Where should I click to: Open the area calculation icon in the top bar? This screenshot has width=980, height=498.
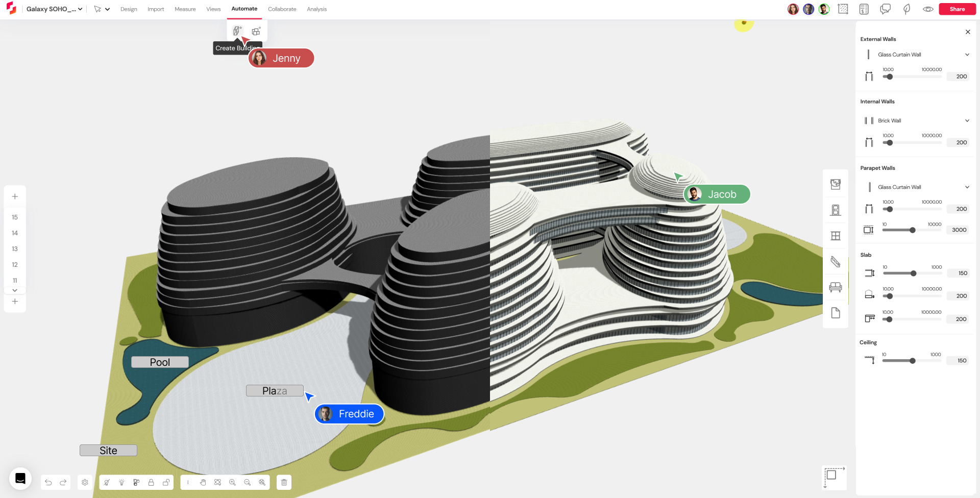click(x=843, y=9)
